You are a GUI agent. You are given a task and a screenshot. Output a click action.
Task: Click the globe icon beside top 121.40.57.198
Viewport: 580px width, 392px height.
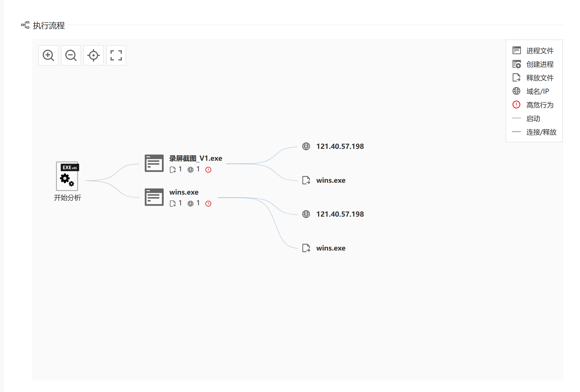pos(306,146)
